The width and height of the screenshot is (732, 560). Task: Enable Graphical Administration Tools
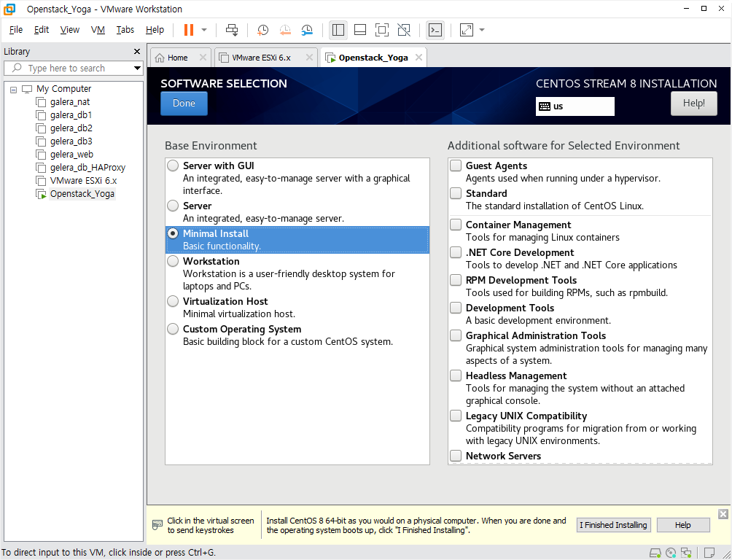pos(456,335)
